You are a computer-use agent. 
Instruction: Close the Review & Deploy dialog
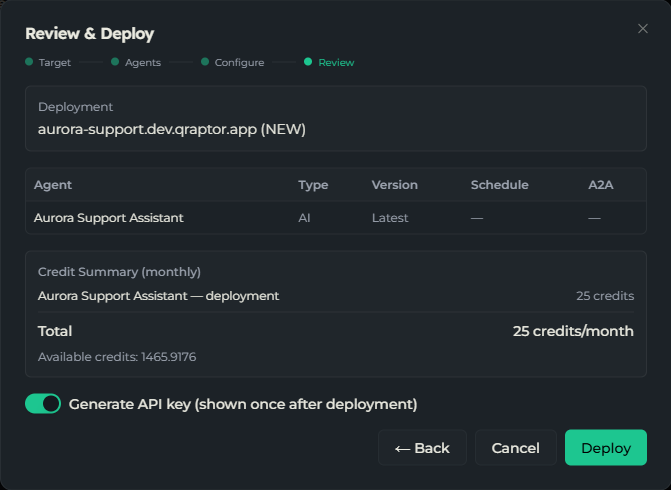[642, 29]
